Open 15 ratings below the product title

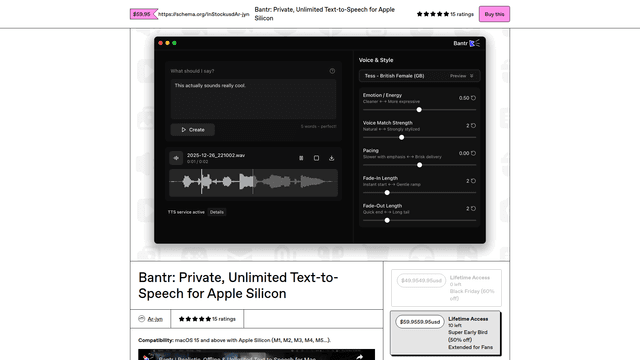(207, 319)
